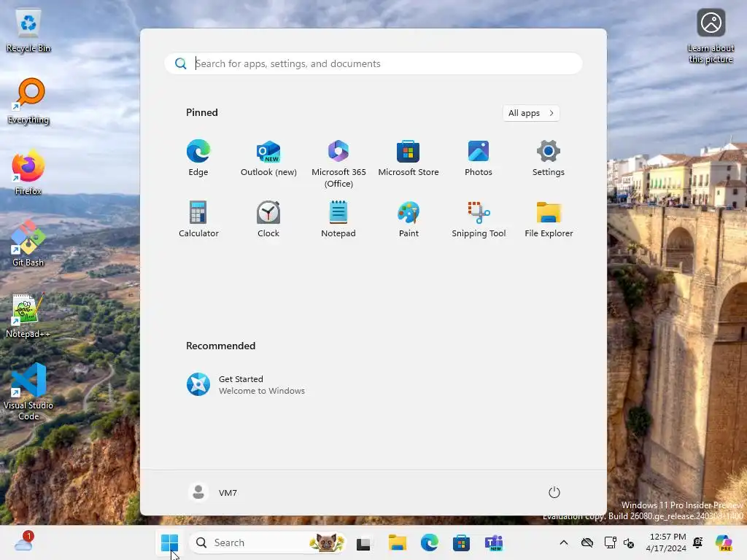Select the Recycle Bin desktop icon
This screenshot has width=747, height=560.
(x=28, y=31)
